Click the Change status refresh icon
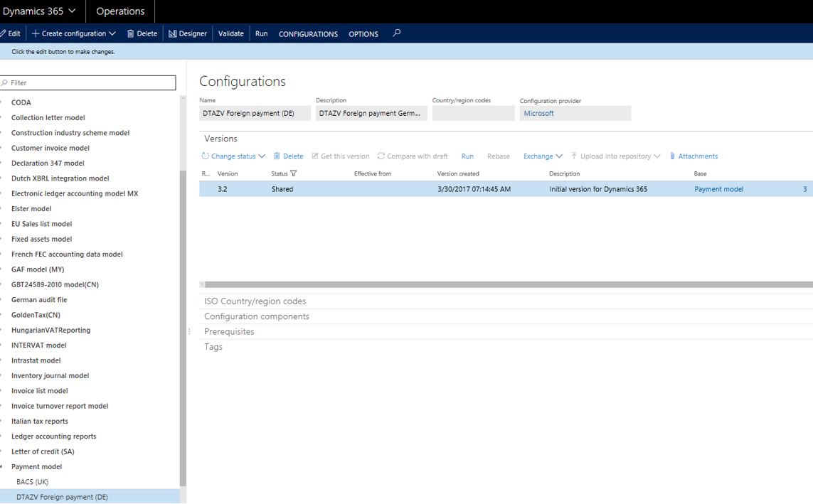 tap(206, 156)
